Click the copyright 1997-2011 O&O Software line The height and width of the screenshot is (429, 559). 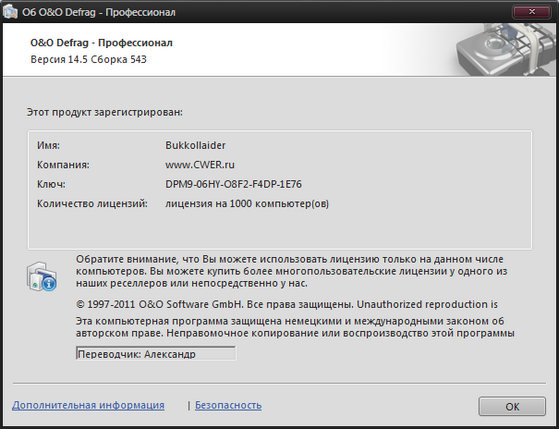[287, 305]
